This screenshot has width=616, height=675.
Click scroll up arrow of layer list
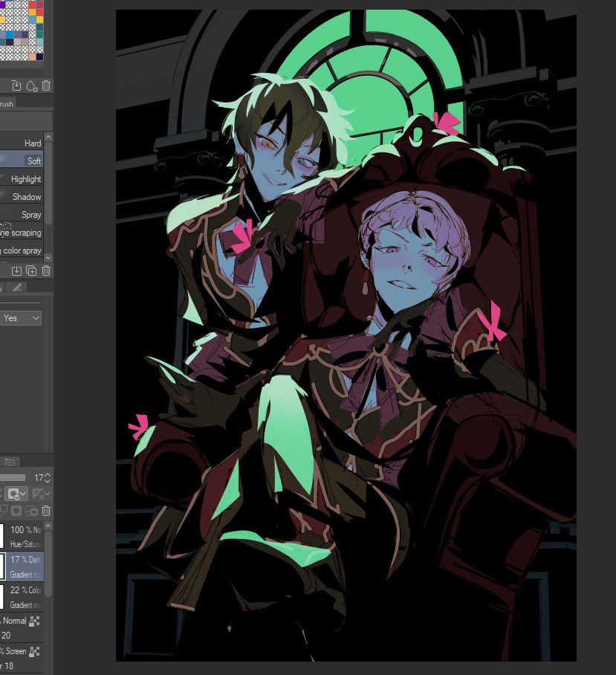pyautogui.click(x=48, y=526)
